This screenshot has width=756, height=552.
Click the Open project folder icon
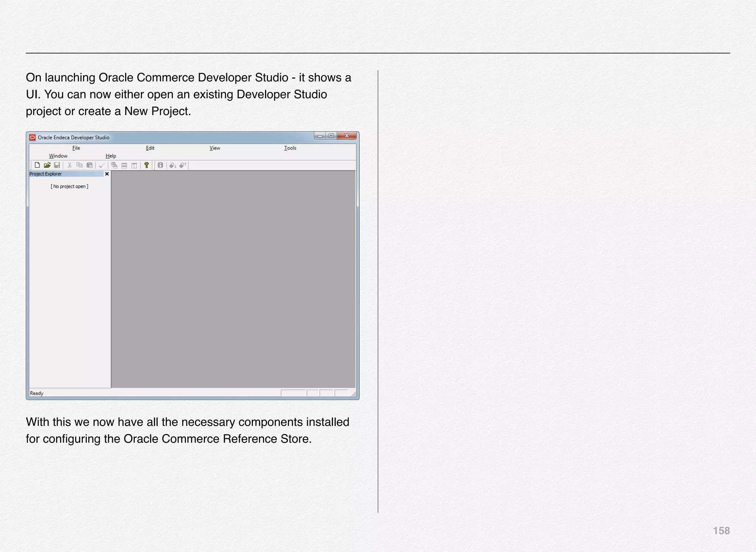(47, 165)
